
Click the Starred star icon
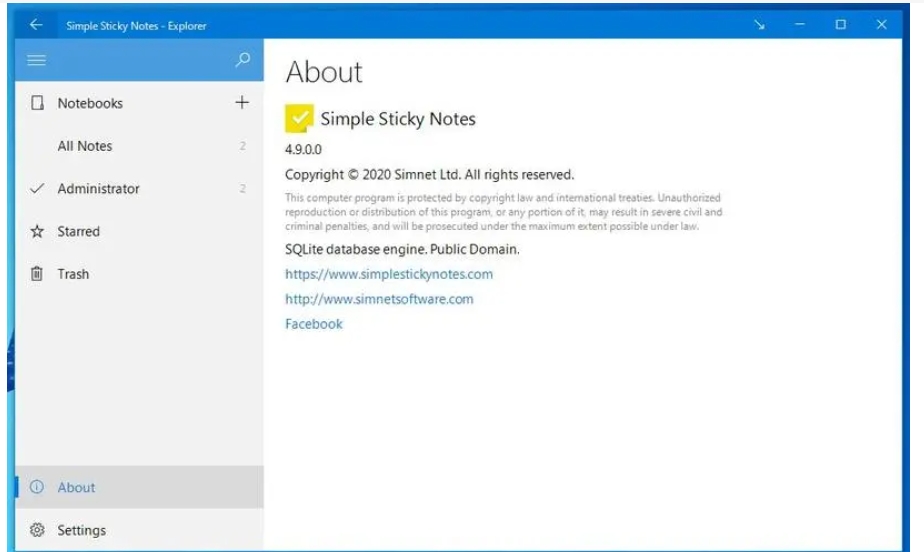click(37, 231)
